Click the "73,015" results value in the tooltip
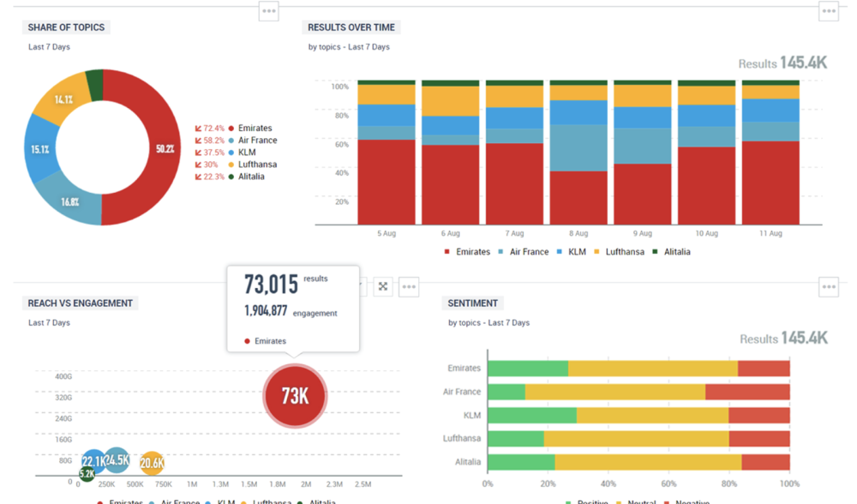 271,285
